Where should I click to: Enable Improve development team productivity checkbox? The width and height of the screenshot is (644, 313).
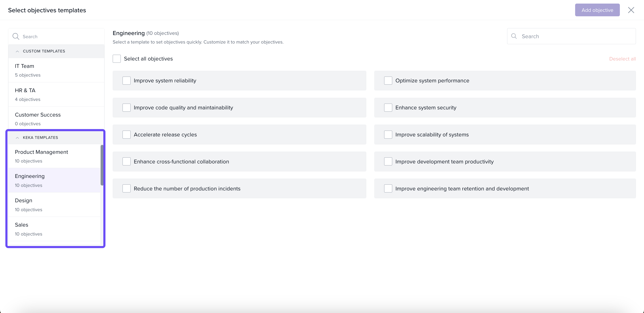[x=388, y=161]
